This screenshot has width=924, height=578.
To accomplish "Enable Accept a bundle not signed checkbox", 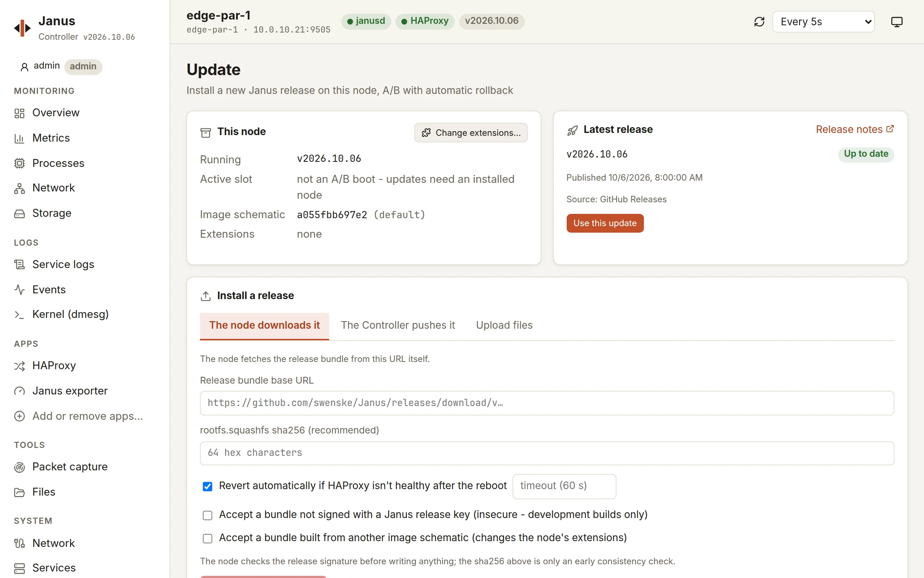I will coord(207,515).
